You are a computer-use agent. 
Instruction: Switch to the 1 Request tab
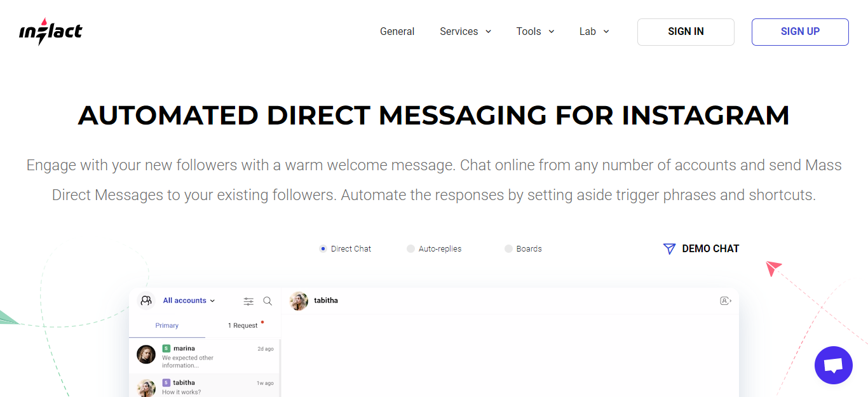243,325
